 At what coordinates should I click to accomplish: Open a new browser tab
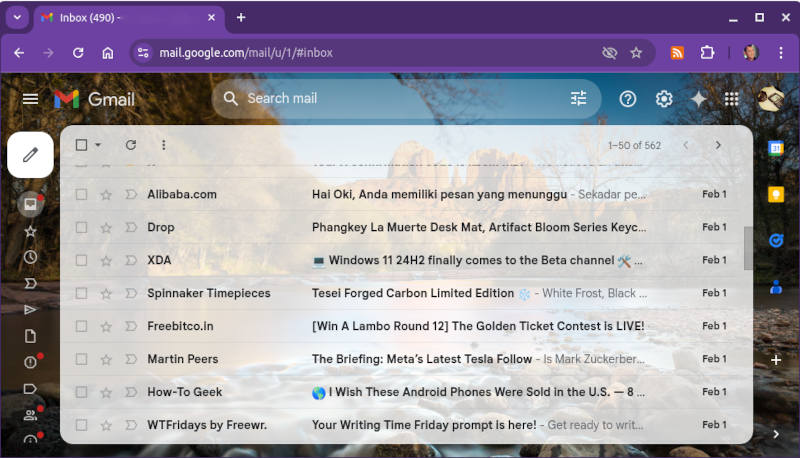tap(241, 17)
